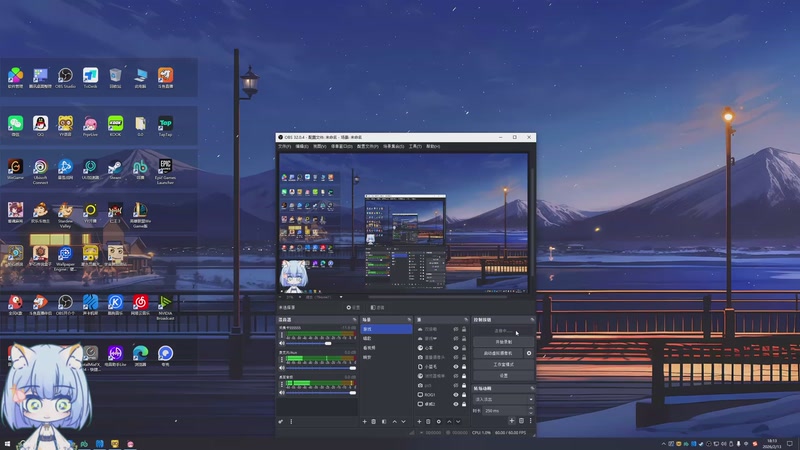Open source properties button below preview
The width and height of the screenshot is (800, 450).
[x=353, y=308]
